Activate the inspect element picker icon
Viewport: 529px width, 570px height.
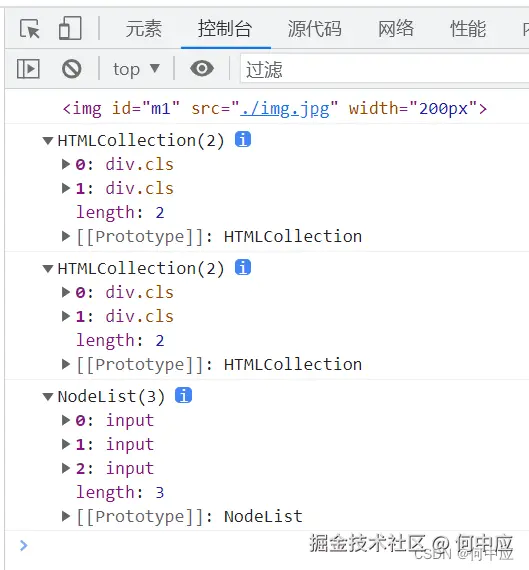30,29
